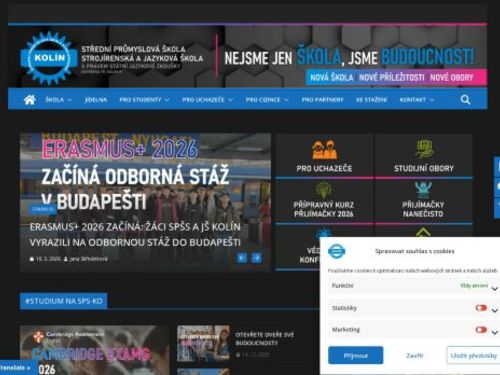Expand the Statistiky cookies section
This screenshot has height=375, width=500.
pyautogui.click(x=495, y=310)
